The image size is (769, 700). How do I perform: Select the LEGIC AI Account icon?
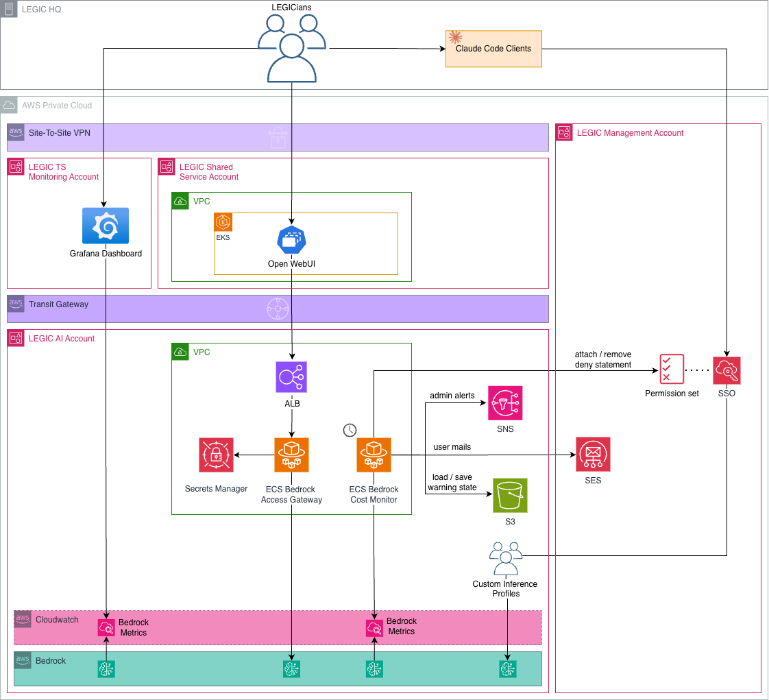(16, 338)
